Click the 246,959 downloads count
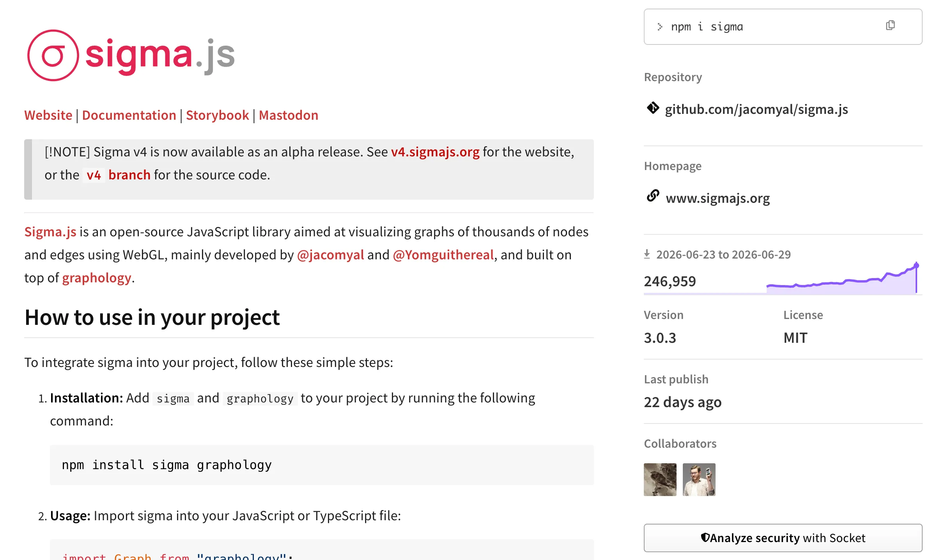Image resolution: width=939 pixels, height=560 pixels. [x=670, y=281]
